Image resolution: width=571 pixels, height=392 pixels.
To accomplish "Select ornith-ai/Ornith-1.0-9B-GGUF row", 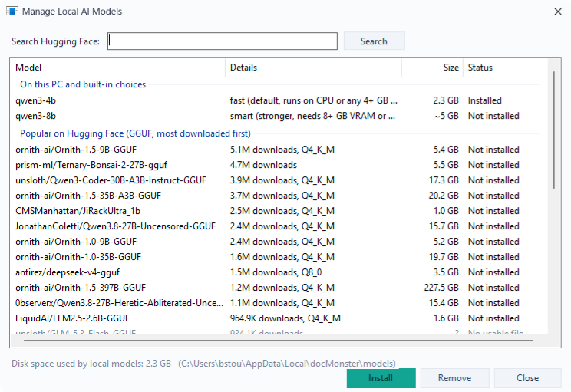I will click(x=279, y=242).
